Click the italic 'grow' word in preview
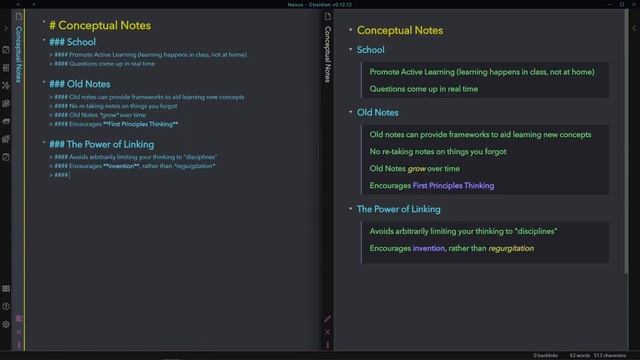Viewport: 640px width, 360px height. [x=417, y=169]
